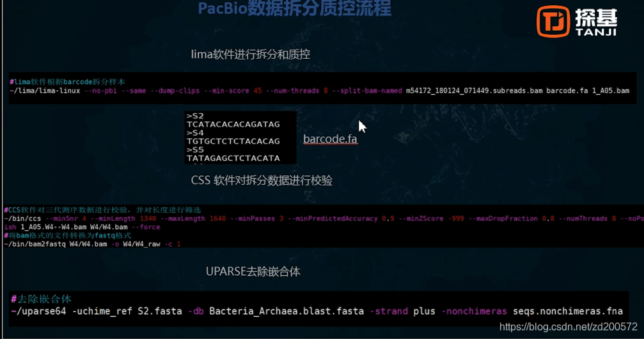Click the orange TANJI logo icon
644x339 pixels.
tap(553, 21)
